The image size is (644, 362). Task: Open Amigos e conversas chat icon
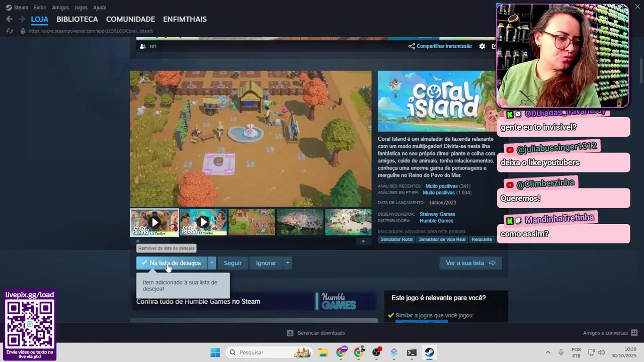coord(634,333)
